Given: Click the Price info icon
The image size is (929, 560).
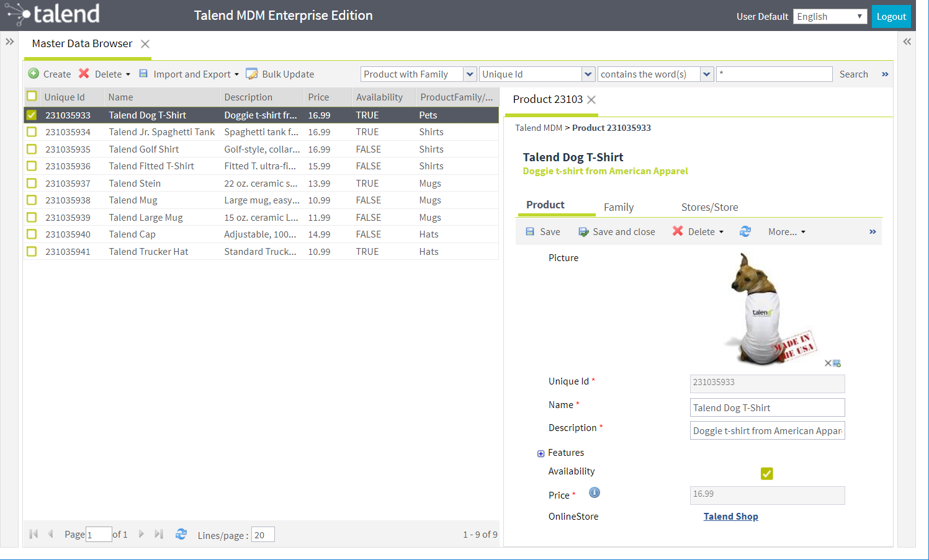Looking at the screenshot, I should pyautogui.click(x=594, y=493).
